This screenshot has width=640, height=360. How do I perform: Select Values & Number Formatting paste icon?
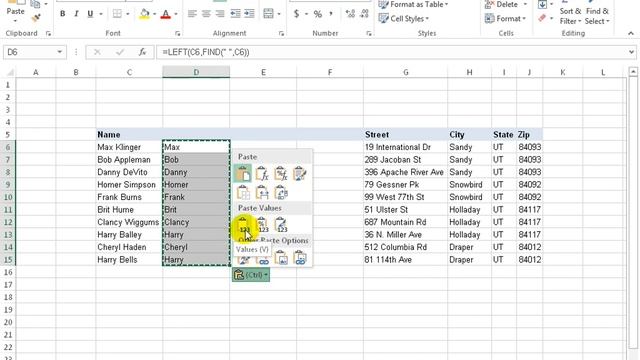[262, 225]
